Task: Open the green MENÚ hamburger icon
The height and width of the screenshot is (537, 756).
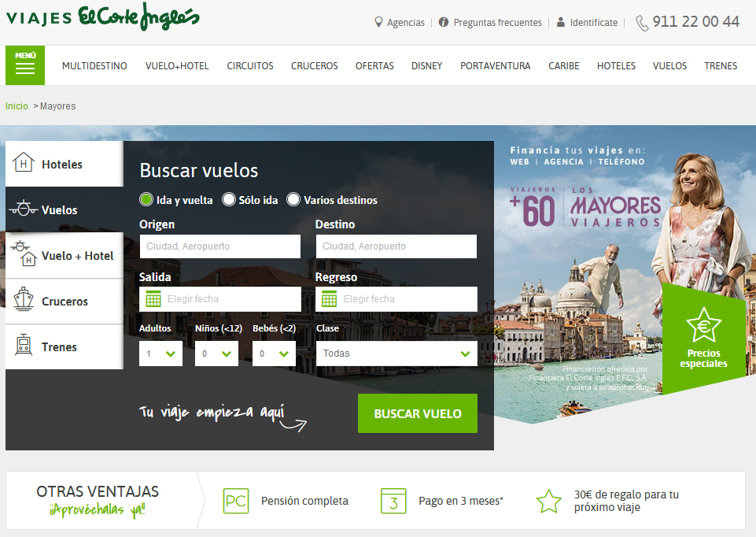Action: (25, 65)
